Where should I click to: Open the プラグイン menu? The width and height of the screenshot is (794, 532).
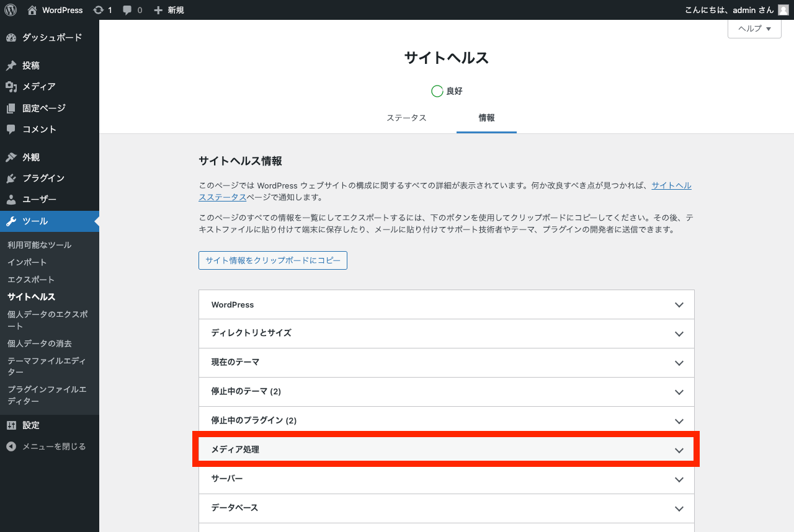click(50, 179)
